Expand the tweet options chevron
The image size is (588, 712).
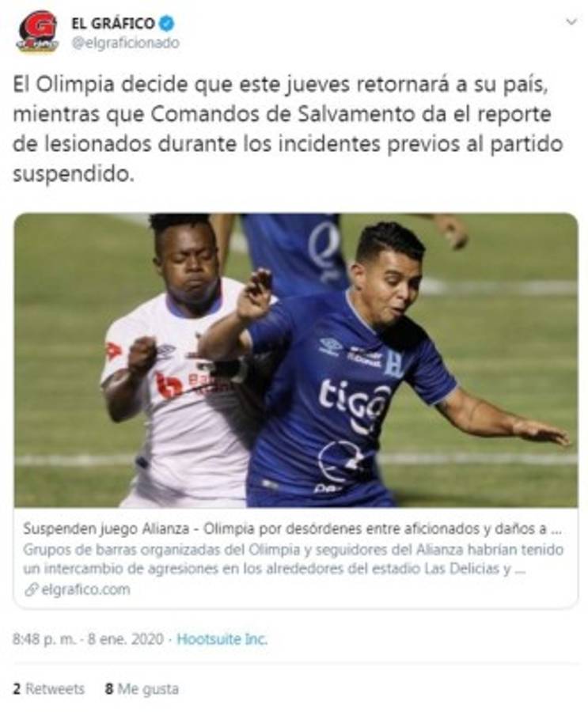(571, 21)
